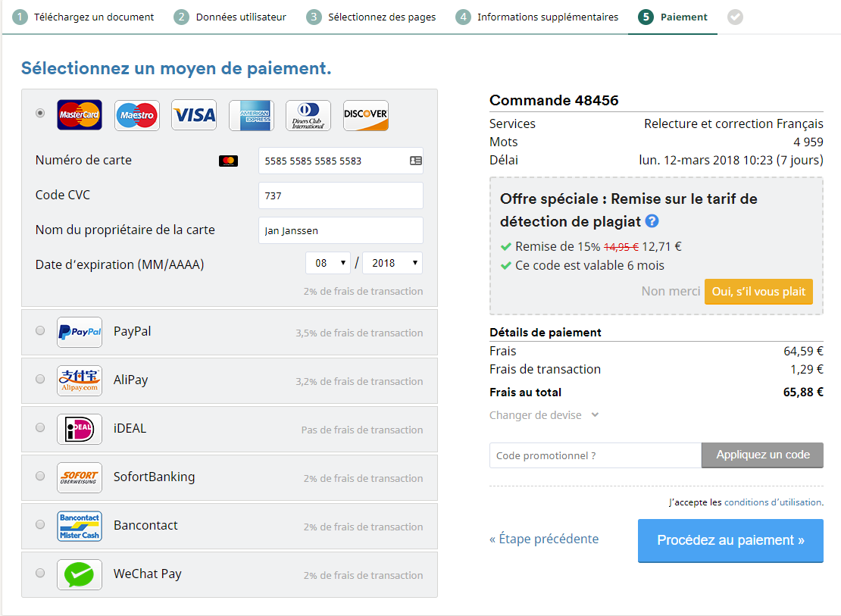The width and height of the screenshot is (841, 616).
Task: Click the MasterCard logo icon
Action: [x=80, y=115]
